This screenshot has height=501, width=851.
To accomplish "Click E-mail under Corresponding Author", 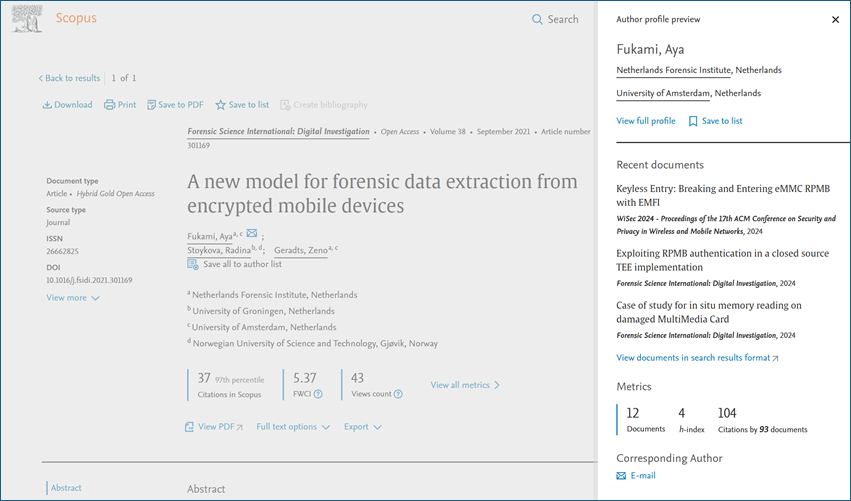I will [641, 476].
